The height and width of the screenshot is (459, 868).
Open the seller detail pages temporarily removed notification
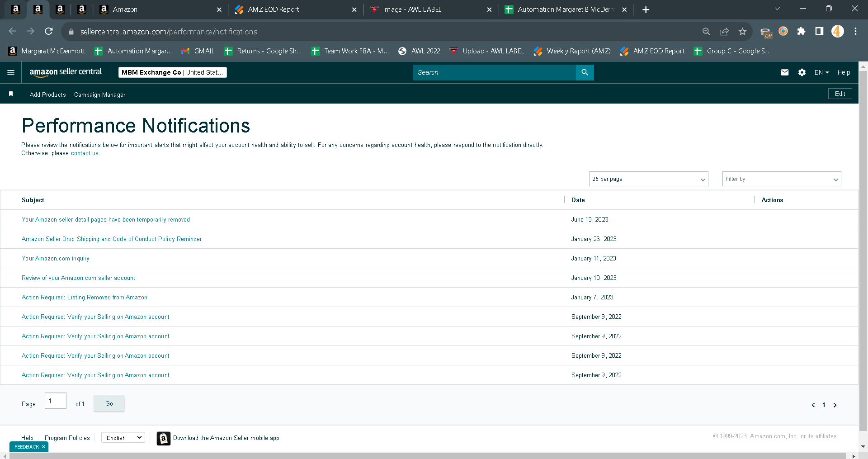pyautogui.click(x=106, y=220)
